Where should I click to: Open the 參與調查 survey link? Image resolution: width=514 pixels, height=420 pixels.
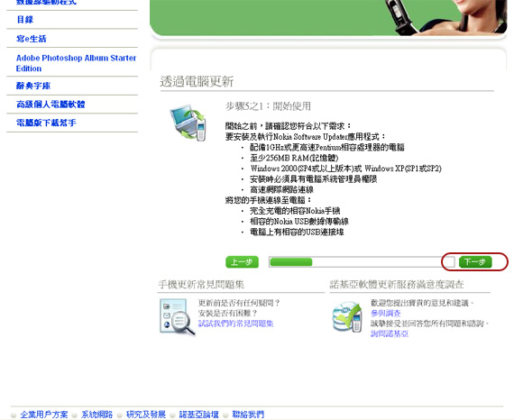pos(386,314)
